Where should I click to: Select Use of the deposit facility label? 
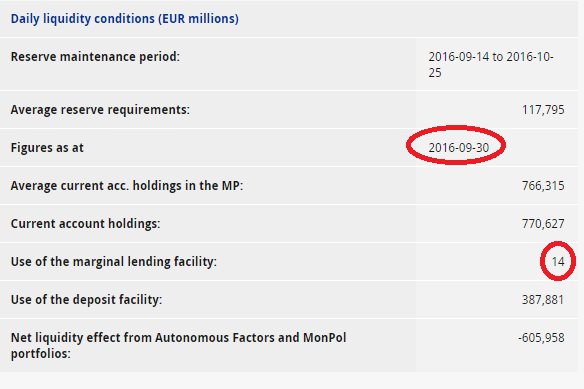click(86, 300)
